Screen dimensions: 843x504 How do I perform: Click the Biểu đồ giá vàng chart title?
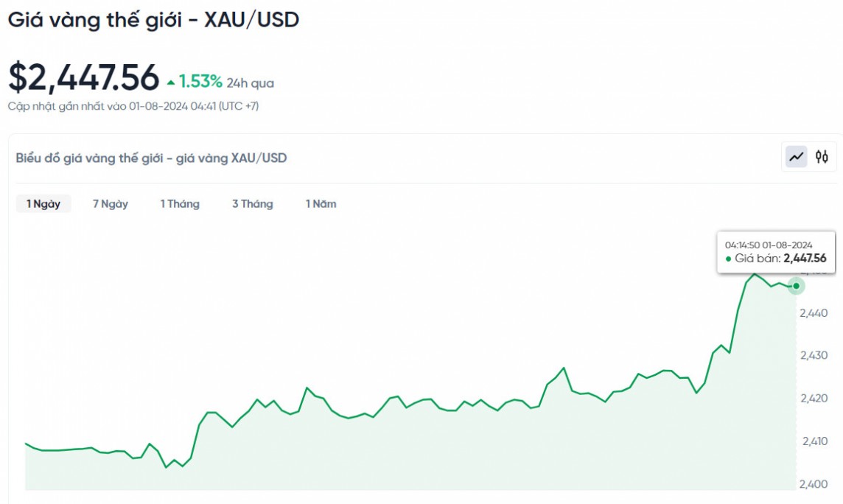pos(151,158)
